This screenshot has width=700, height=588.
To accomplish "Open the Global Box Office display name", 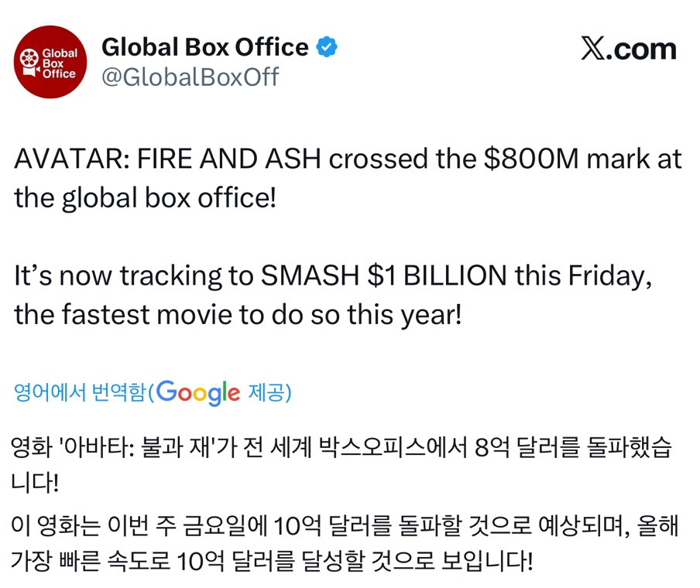I will [205, 48].
